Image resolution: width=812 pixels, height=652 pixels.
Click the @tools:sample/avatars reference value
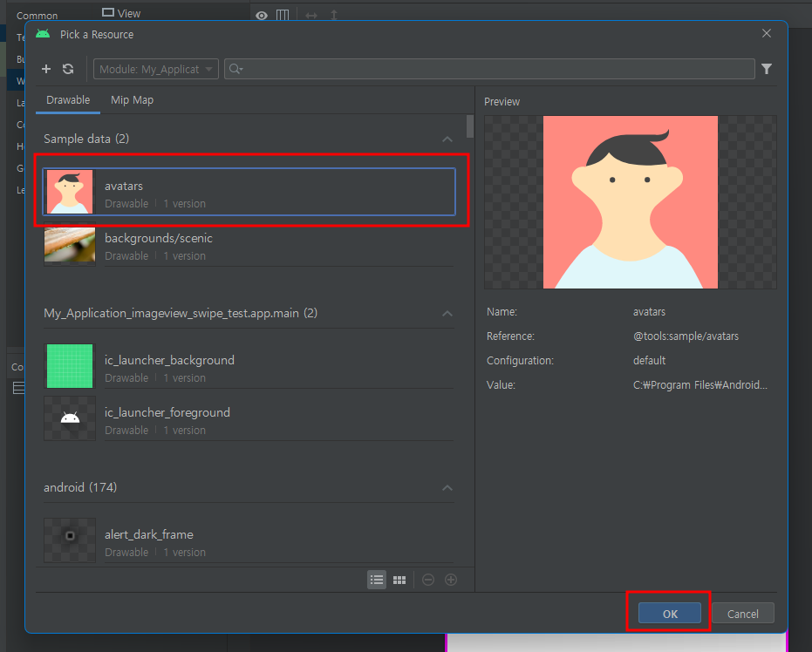[x=686, y=336]
